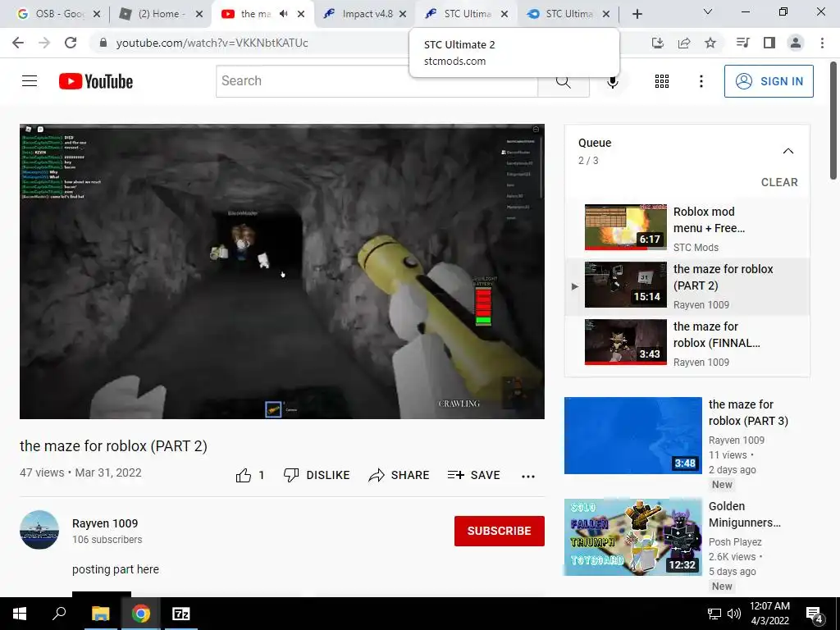
Task: Open the YouTube hamburger guide menu
Action: pyautogui.click(x=30, y=81)
